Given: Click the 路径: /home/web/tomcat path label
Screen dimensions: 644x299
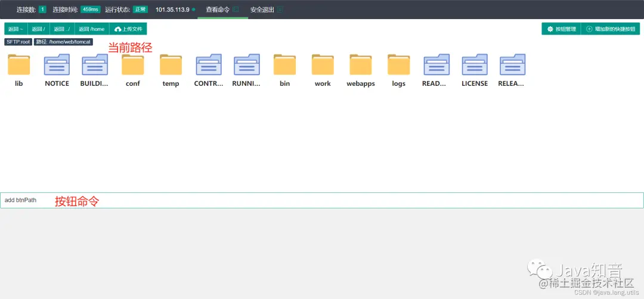Looking at the screenshot, I should tap(63, 42).
